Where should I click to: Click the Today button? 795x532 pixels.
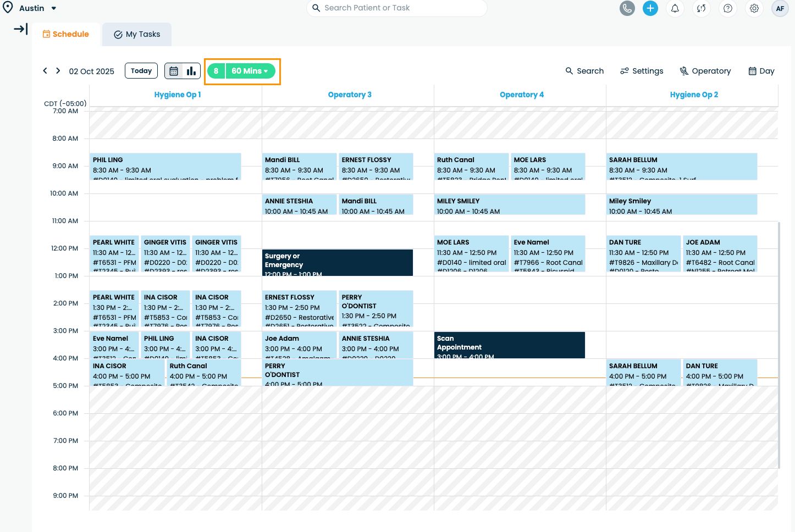(x=141, y=71)
